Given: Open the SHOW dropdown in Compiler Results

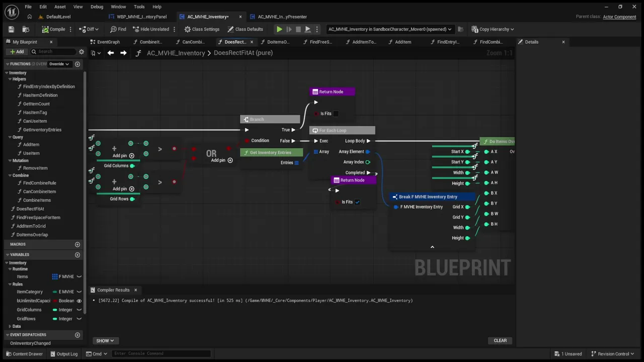Looking at the screenshot, I should [x=105, y=340].
